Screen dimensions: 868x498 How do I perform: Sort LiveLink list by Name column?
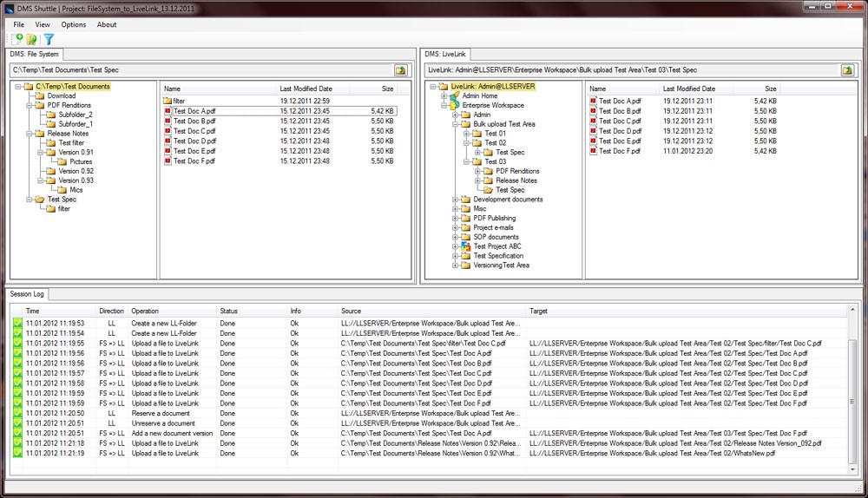click(x=622, y=88)
